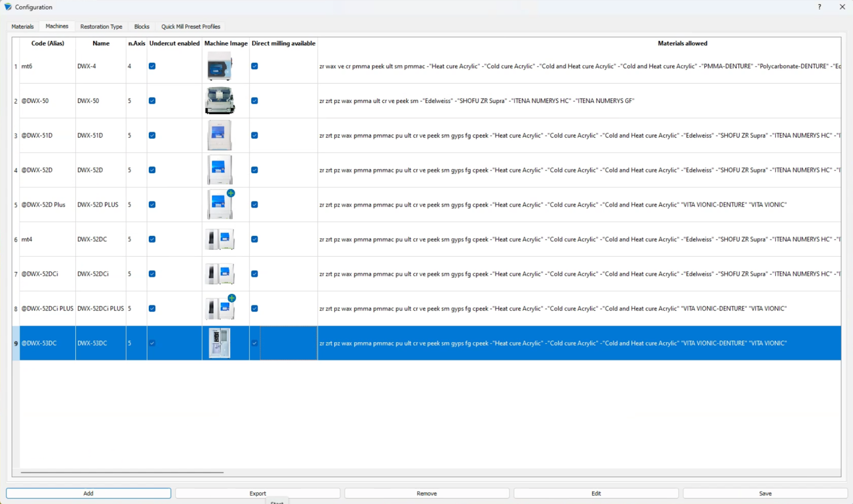The width and height of the screenshot is (853, 504).
Task: Click the DWX-53DC machine image thumbnail
Action: click(219, 343)
